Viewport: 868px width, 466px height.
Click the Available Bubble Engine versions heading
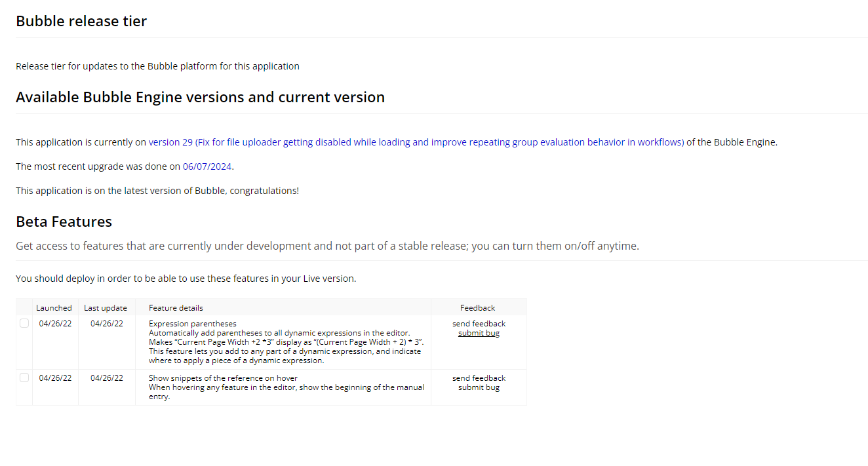[200, 97]
